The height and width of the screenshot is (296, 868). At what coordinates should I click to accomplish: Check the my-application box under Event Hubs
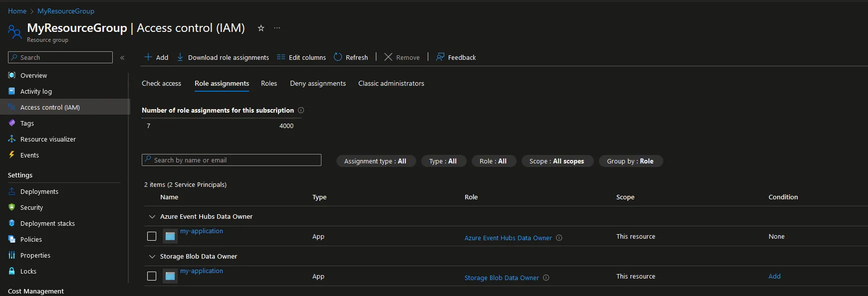(x=152, y=236)
